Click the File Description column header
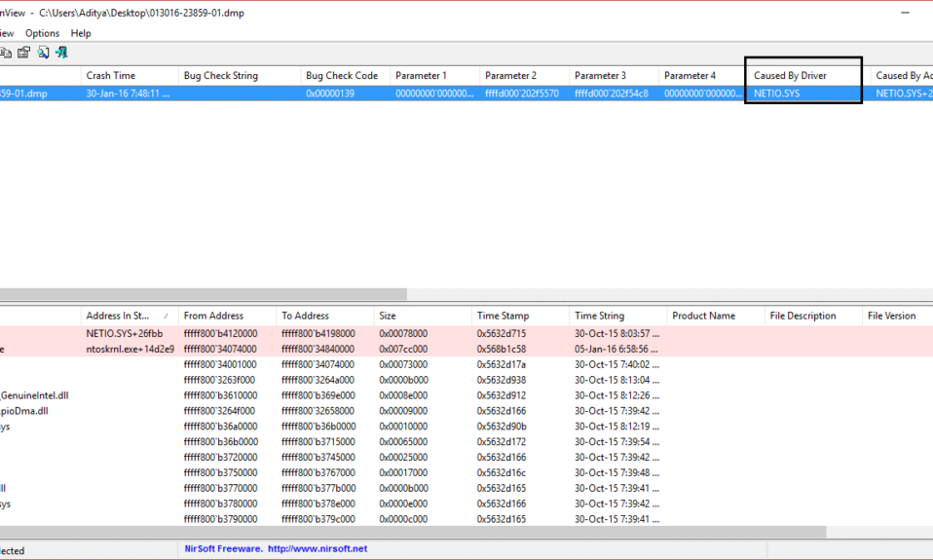Viewport: 933px width, 560px height. (802, 316)
